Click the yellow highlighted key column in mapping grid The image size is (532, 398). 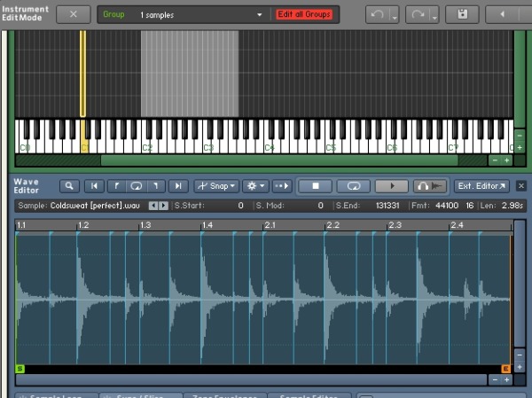tap(82, 74)
